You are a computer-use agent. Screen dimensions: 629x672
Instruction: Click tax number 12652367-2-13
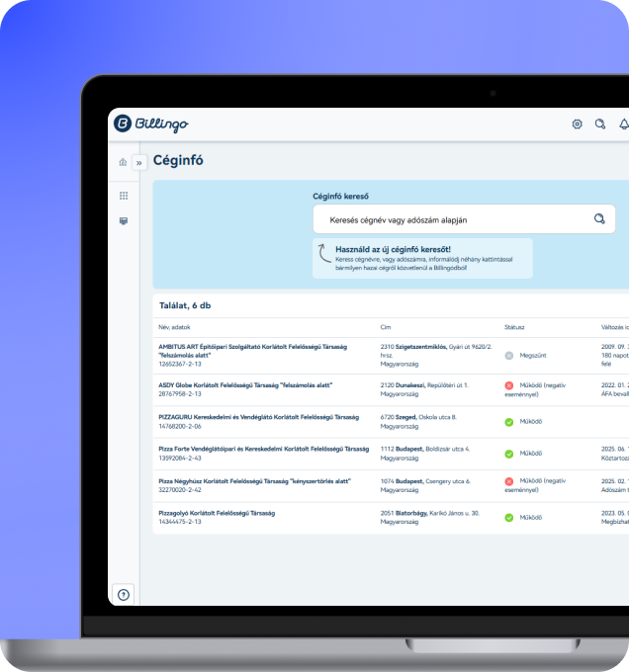(180, 364)
